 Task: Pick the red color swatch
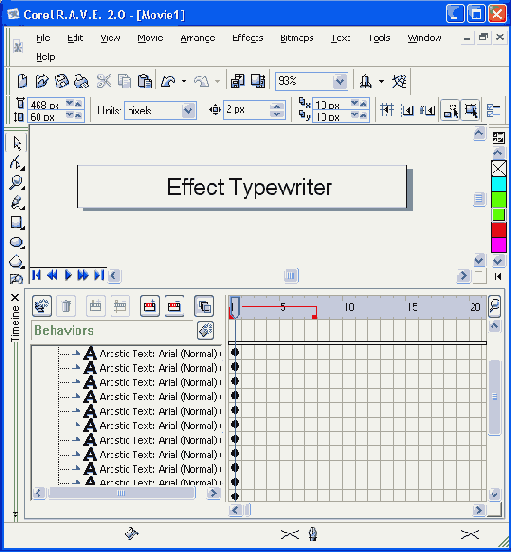coord(499,230)
